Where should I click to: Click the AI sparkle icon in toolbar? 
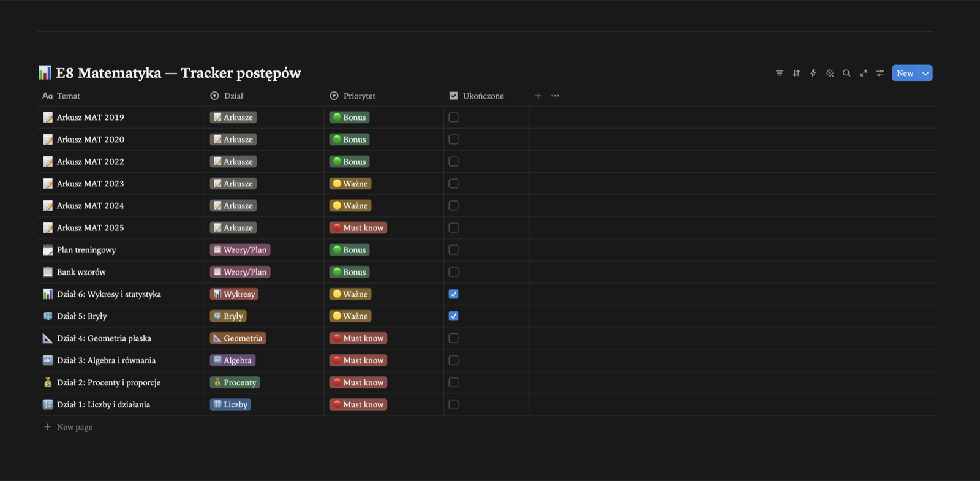pos(830,73)
